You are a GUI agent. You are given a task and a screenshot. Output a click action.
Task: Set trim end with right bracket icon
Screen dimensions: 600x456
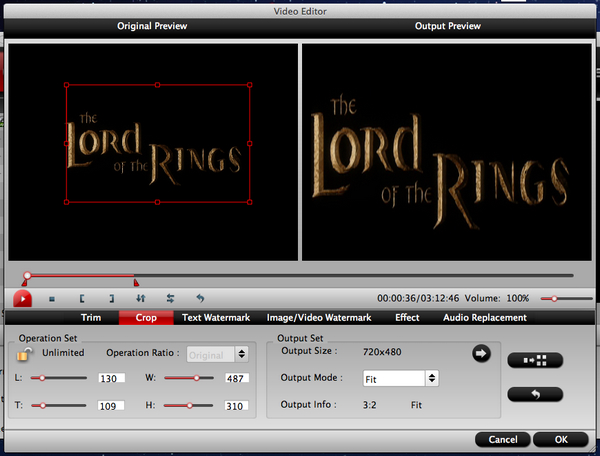pyautogui.click(x=111, y=299)
